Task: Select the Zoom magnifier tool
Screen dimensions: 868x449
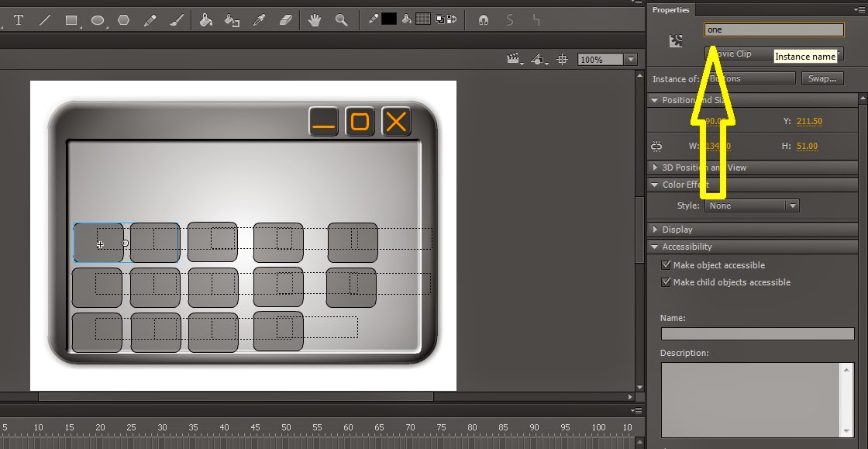Action: 342,20
